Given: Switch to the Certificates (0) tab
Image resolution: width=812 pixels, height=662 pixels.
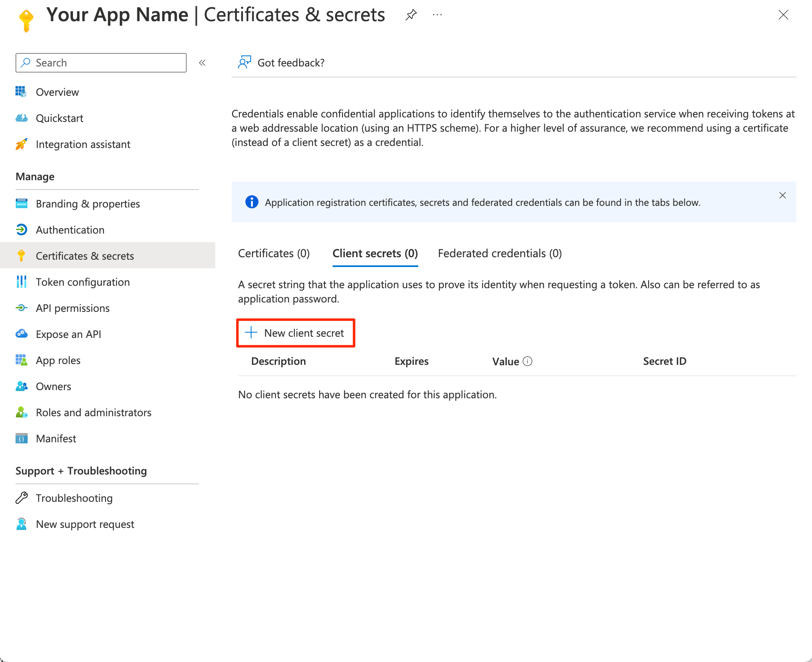Looking at the screenshot, I should (x=274, y=254).
